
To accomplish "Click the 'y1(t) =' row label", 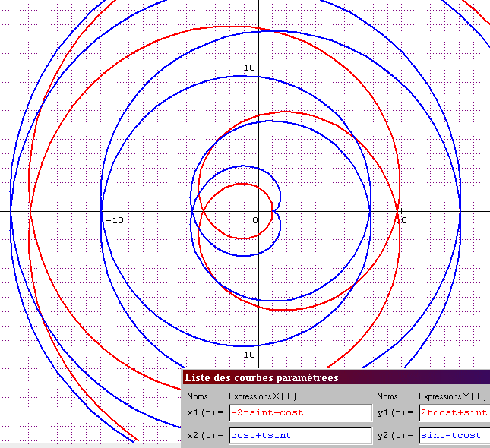I will click(x=394, y=413).
